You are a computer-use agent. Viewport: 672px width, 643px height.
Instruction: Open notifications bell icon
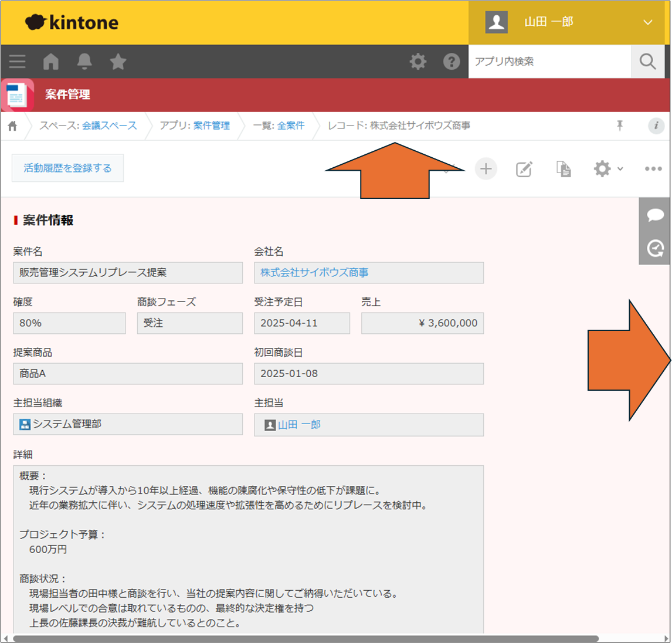(84, 62)
